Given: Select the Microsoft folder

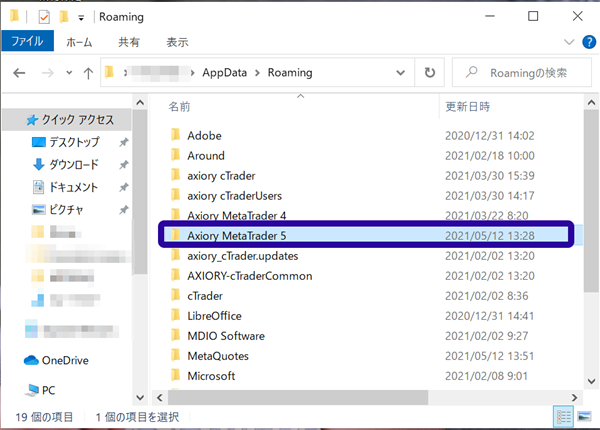Looking at the screenshot, I should tap(211, 376).
